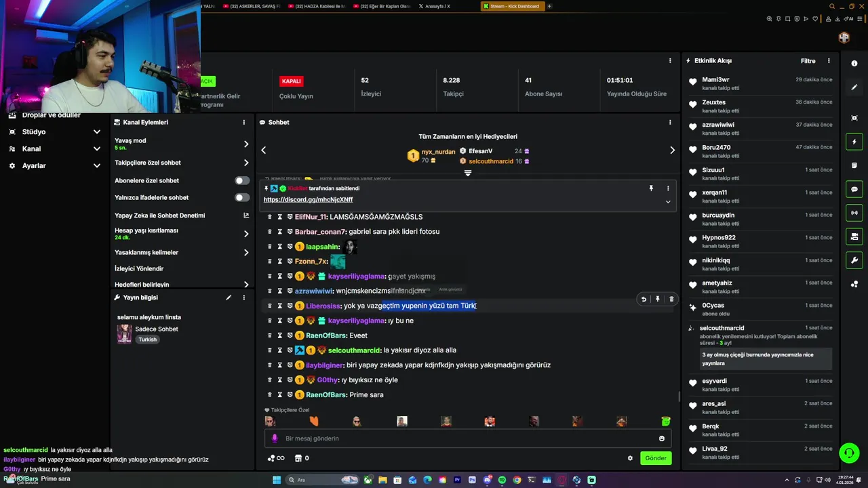Expand the Stüdyo sidebar section
This screenshot has width=868, height=488.
(96, 132)
